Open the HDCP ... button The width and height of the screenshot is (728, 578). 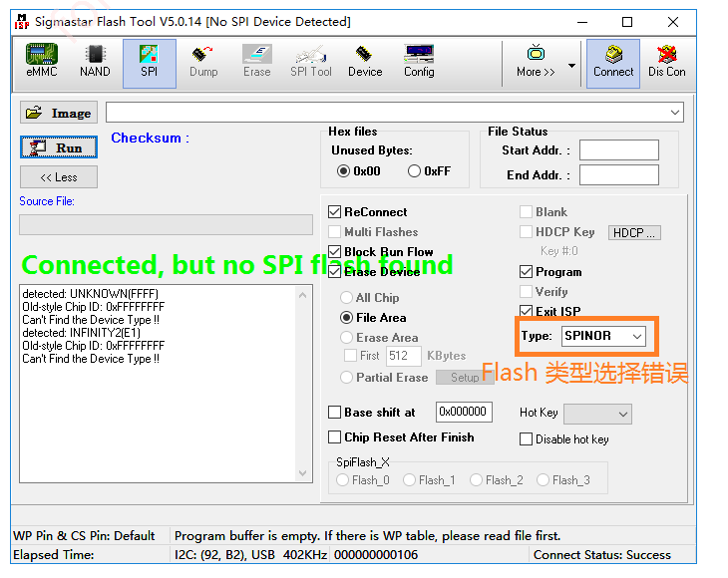click(634, 232)
